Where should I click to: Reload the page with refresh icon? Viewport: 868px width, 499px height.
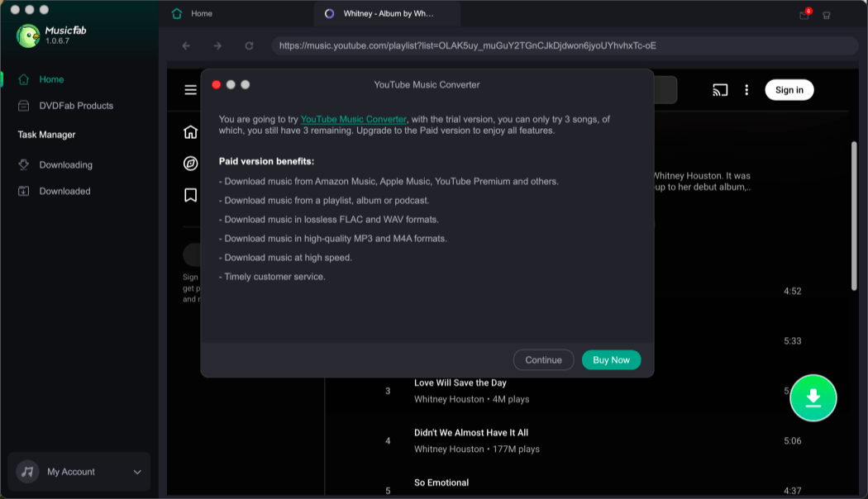click(249, 46)
